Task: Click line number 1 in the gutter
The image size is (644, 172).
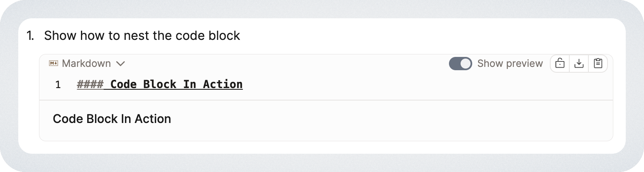Action: 58,85
